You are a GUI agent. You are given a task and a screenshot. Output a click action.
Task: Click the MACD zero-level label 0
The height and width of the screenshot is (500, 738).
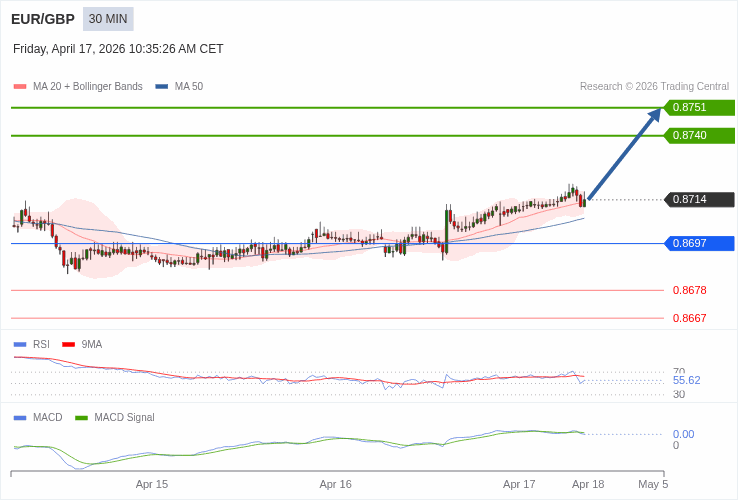[676, 445]
